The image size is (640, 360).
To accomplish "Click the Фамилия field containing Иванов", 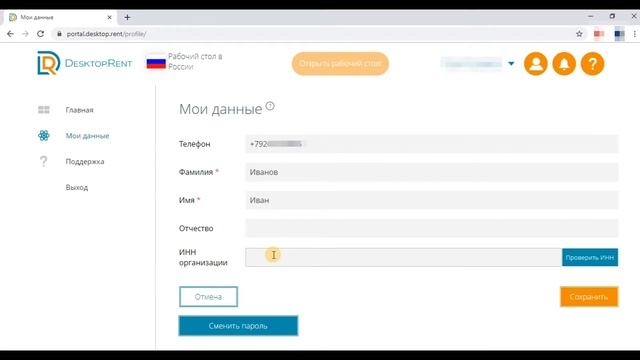I will pyautogui.click(x=432, y=172).
